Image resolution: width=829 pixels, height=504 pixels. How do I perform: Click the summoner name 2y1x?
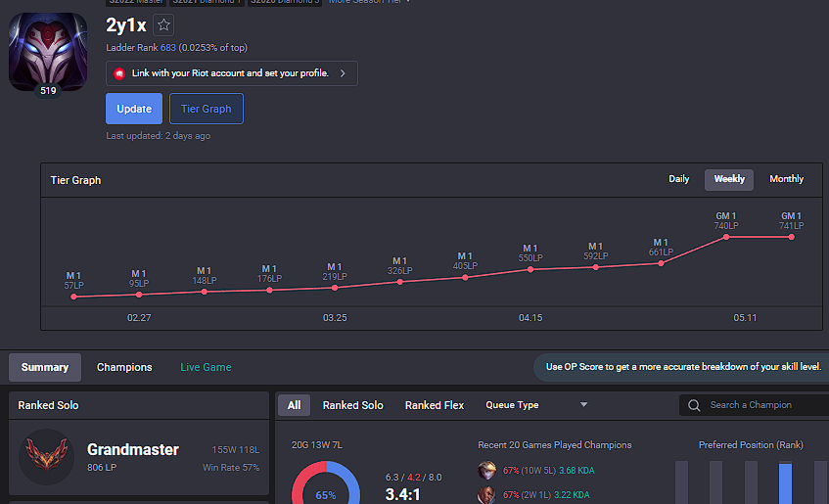pyautogui.click(x=126, y=24)
